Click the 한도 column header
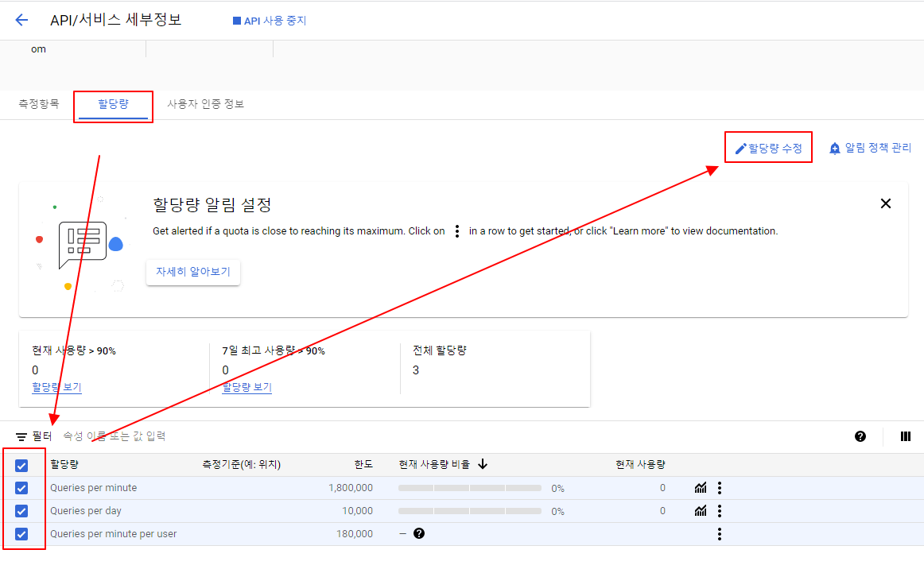 [x=363, y=465]
